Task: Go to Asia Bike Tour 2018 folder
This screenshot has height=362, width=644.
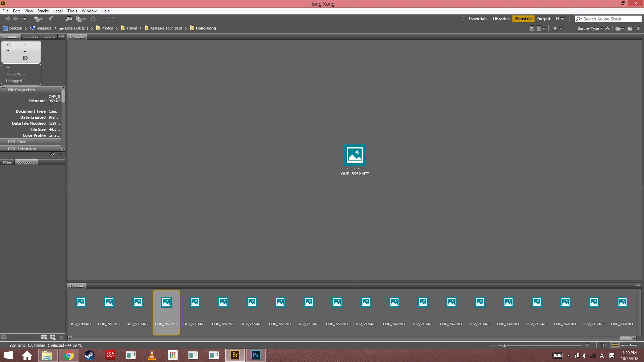Action: (x=163, y=28)
